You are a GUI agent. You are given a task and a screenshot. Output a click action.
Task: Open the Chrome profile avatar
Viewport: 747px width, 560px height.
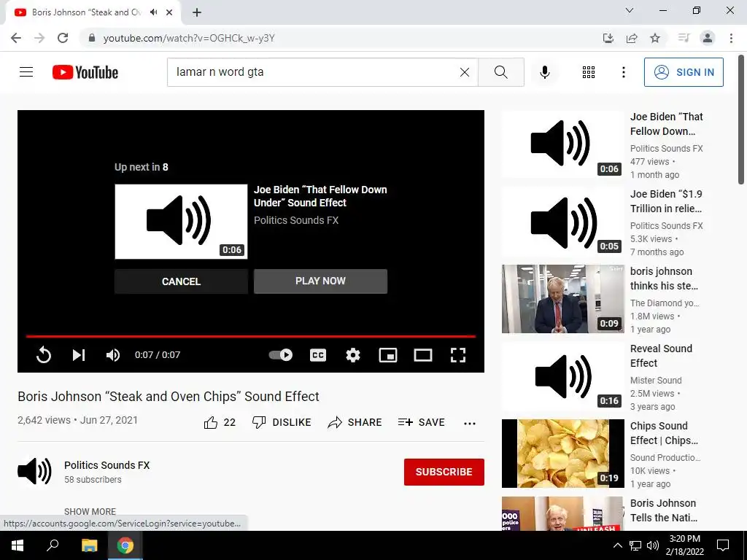click(708, 38)
